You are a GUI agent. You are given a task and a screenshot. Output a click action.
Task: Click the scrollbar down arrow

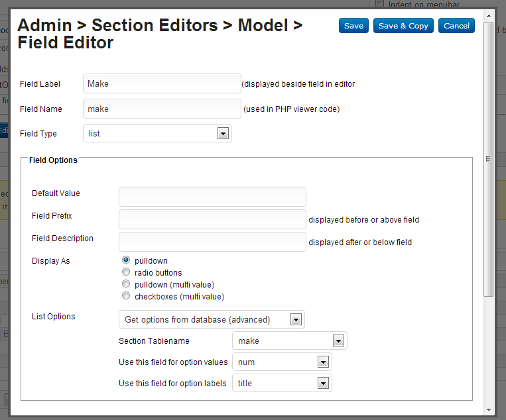(x=489, y=409)
